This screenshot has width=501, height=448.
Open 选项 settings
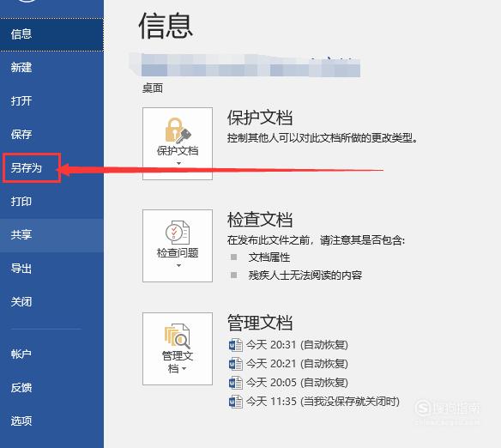[x=51, y=421]
